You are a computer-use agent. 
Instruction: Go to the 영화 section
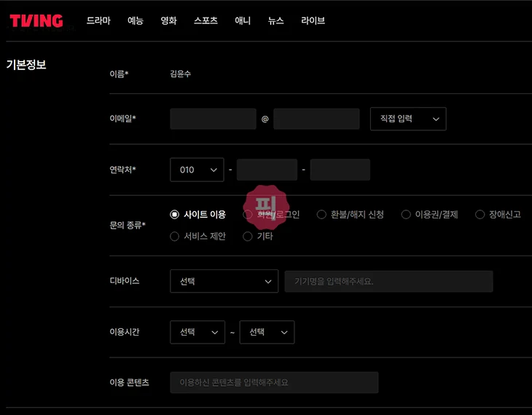coord(168,20)
